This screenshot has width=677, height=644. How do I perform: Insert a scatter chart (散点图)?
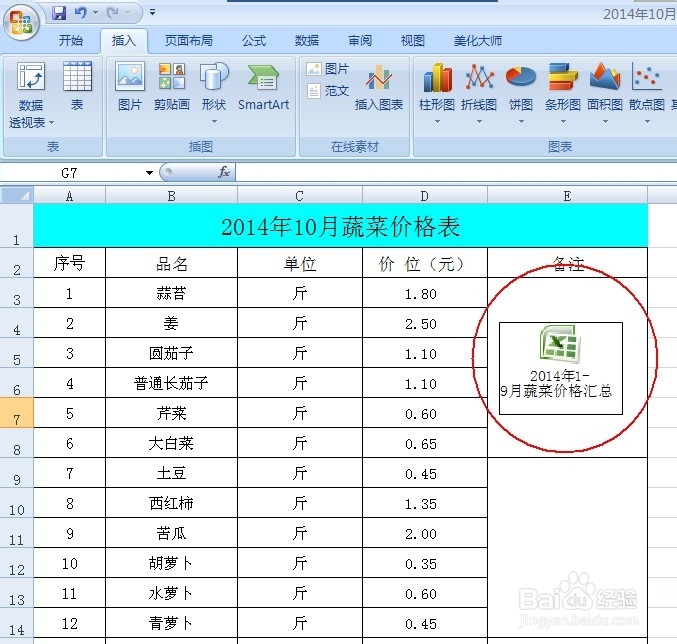pyautogui.click(x=647, y=86)
